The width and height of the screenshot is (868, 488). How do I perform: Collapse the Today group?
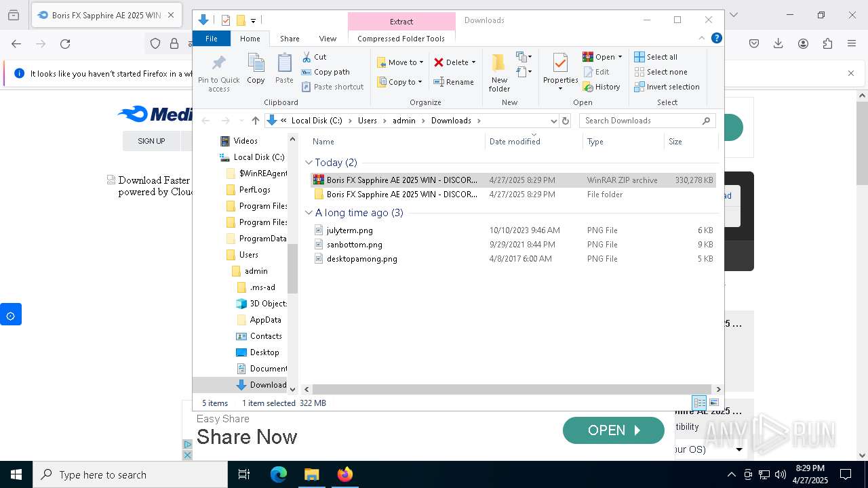[309, 163]
